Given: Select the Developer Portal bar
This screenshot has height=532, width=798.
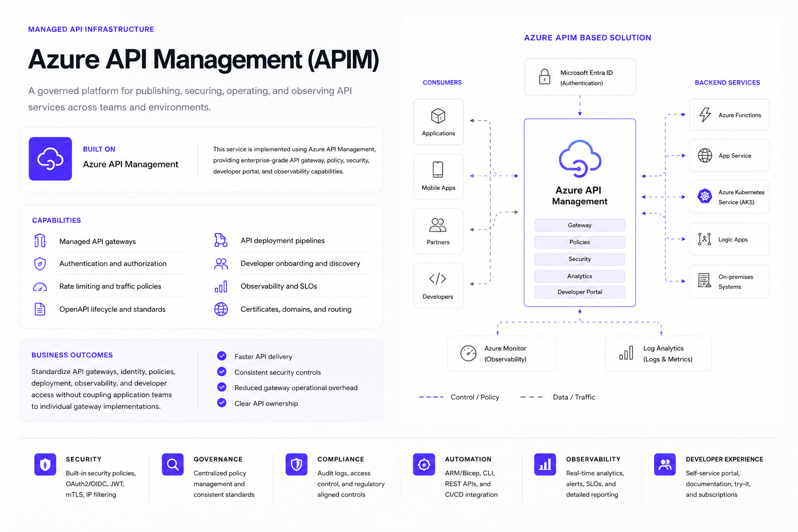Looking at the screenshot, I should (580, 292).
